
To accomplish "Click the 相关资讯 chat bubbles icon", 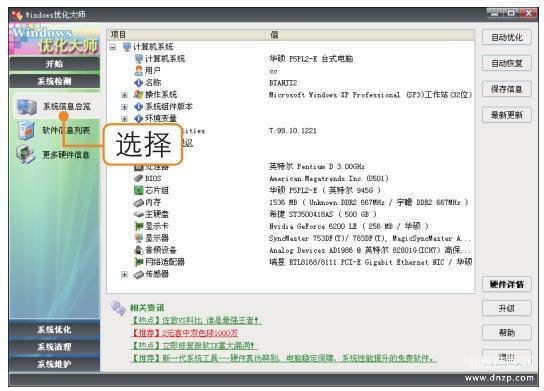I will [118, 308].
